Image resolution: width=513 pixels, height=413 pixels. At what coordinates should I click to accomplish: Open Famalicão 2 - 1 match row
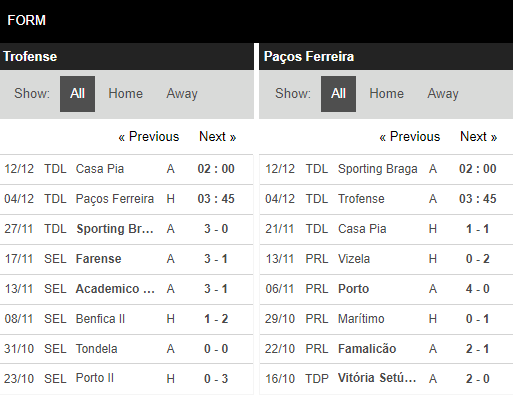[386, 349]
